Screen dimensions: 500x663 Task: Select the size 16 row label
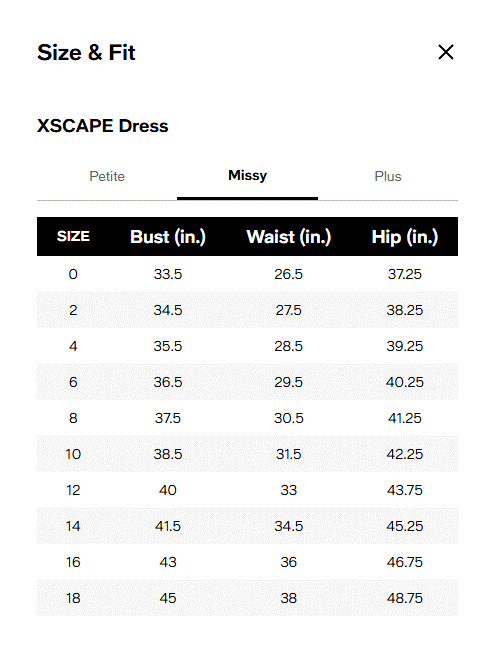pos(73,562)
